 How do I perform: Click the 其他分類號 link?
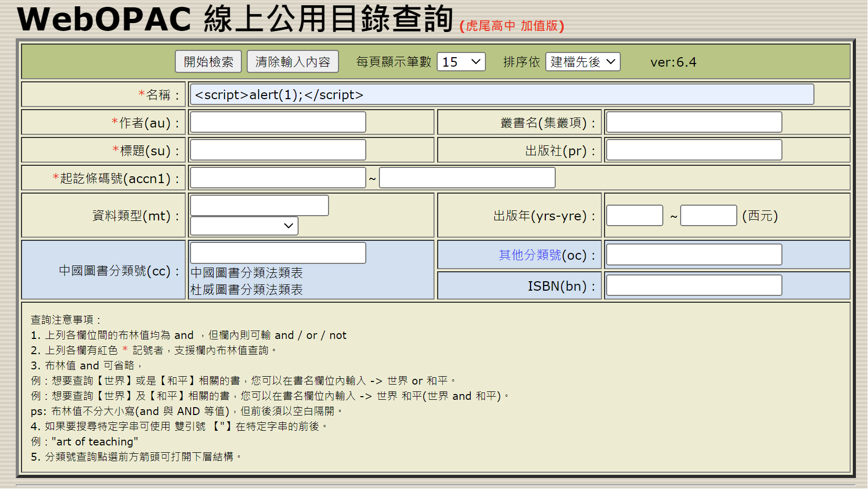tap(530, 255)
